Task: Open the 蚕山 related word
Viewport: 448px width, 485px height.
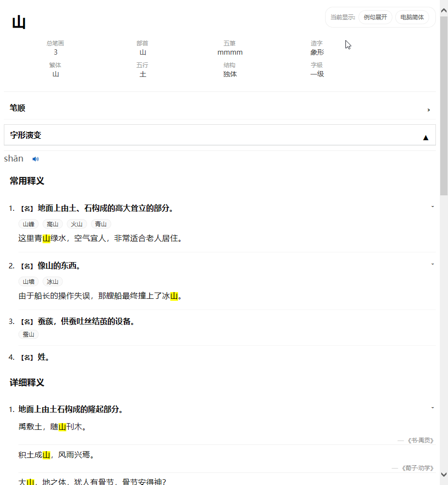Action: [x=28, y=334]
